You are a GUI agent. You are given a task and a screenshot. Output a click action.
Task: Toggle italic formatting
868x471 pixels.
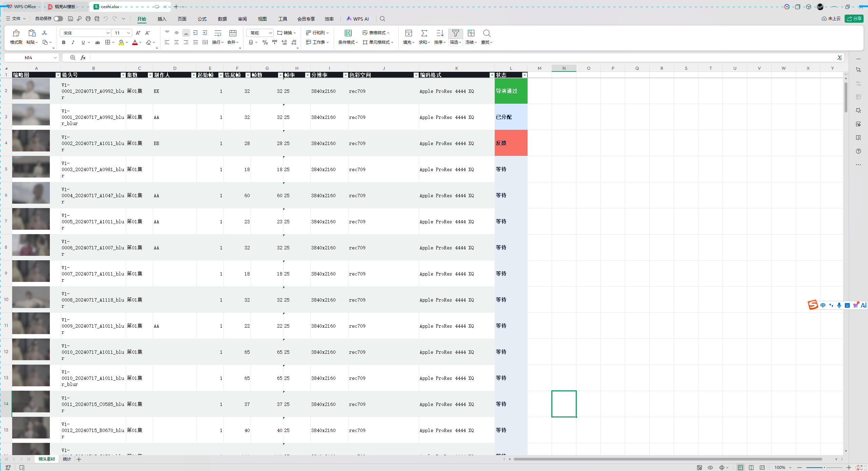click(73, 42)
